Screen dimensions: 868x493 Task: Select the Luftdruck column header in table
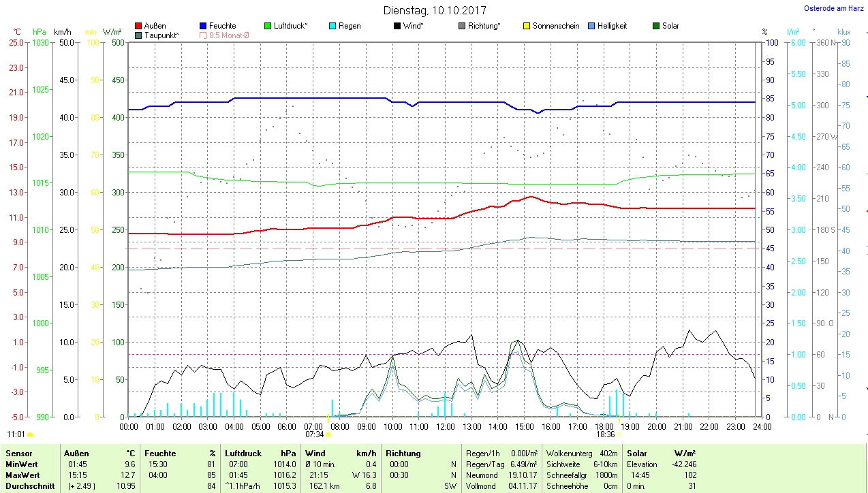coord(243,453)
